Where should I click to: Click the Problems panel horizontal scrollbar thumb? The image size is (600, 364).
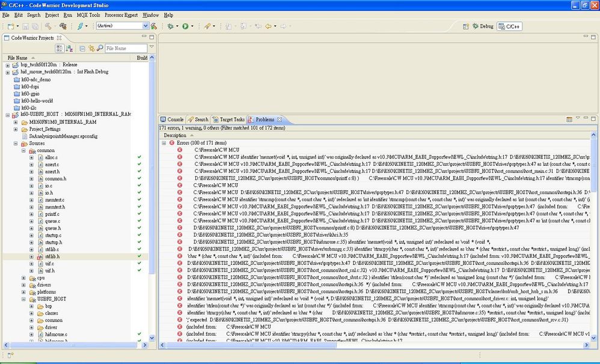click(x=251, y=345)
